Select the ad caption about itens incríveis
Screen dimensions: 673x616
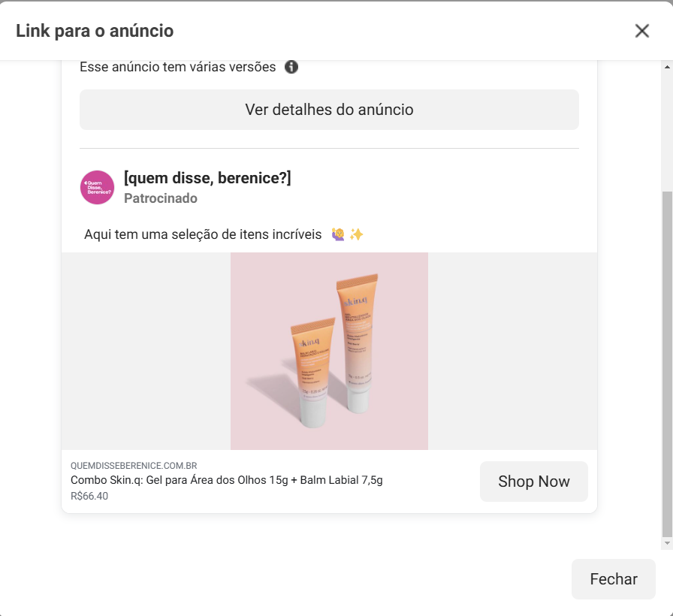[224, 234]
